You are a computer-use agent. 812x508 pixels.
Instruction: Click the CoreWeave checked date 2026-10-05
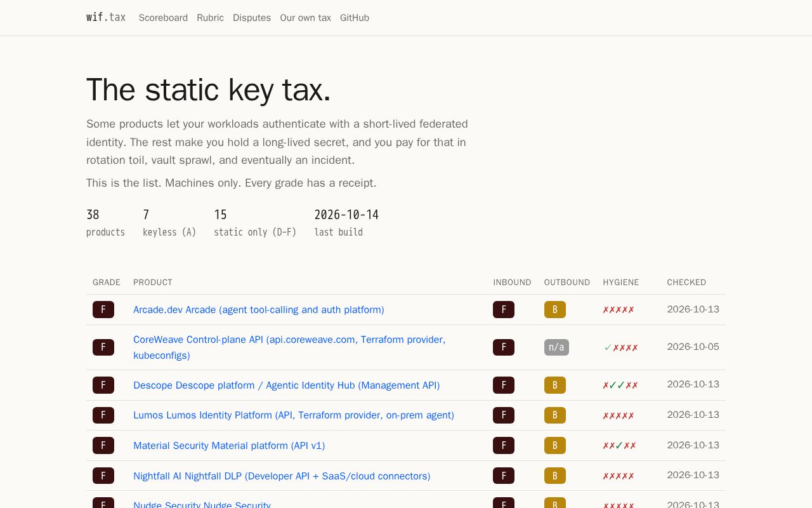click(x=693, y=347)
